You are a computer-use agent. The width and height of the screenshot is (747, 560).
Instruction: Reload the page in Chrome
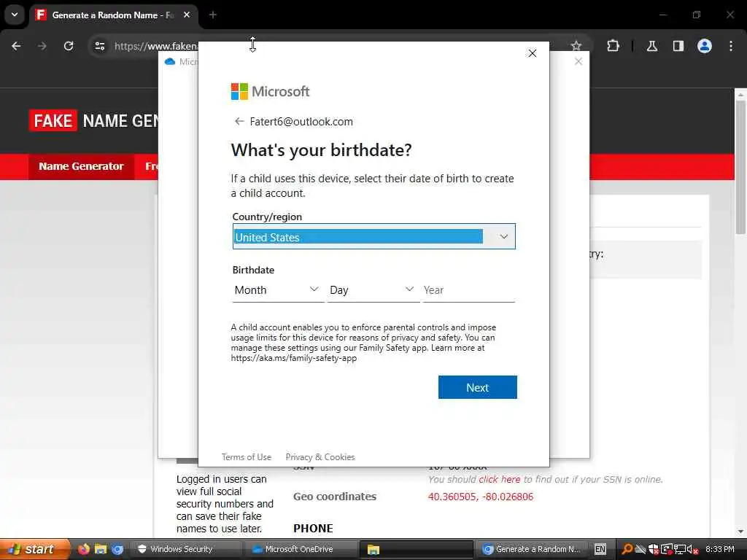(x=69, y=46)
